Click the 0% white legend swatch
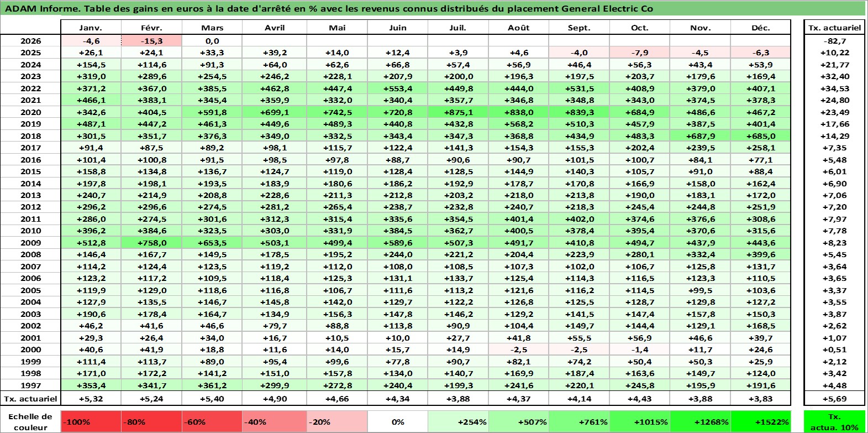This screenshot has height=433, width=868. (x=397, y=421)
